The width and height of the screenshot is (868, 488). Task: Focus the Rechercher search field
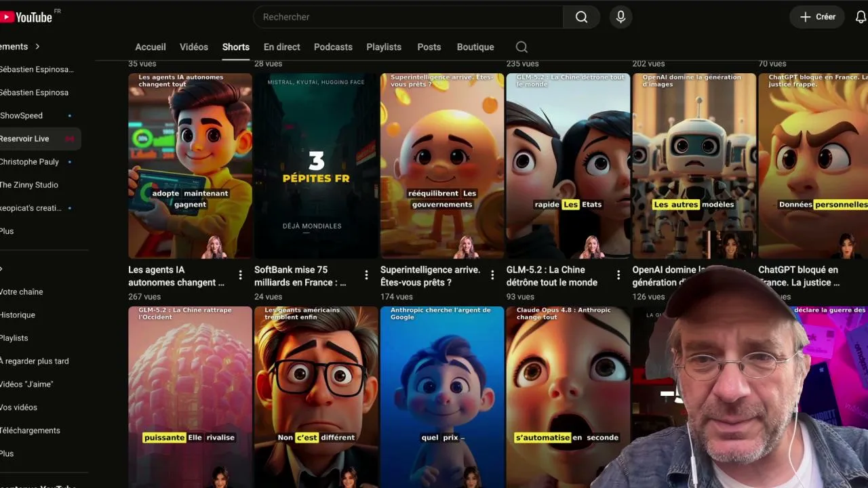(408, 17)
